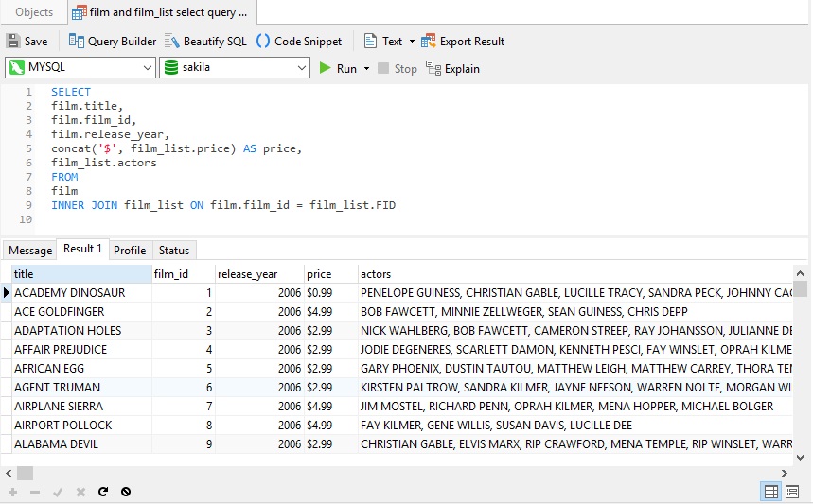
Task: Switch to grid view
Action: tap(771, 492)
